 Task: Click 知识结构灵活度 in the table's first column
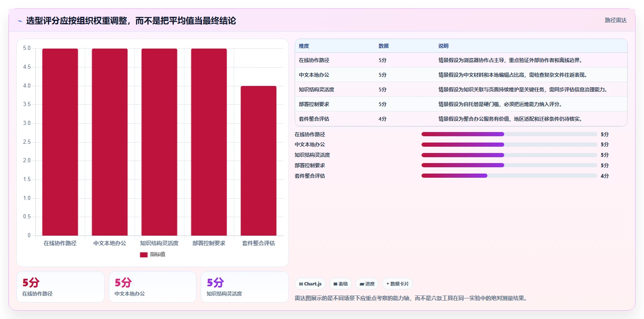[x=317, y=90]
